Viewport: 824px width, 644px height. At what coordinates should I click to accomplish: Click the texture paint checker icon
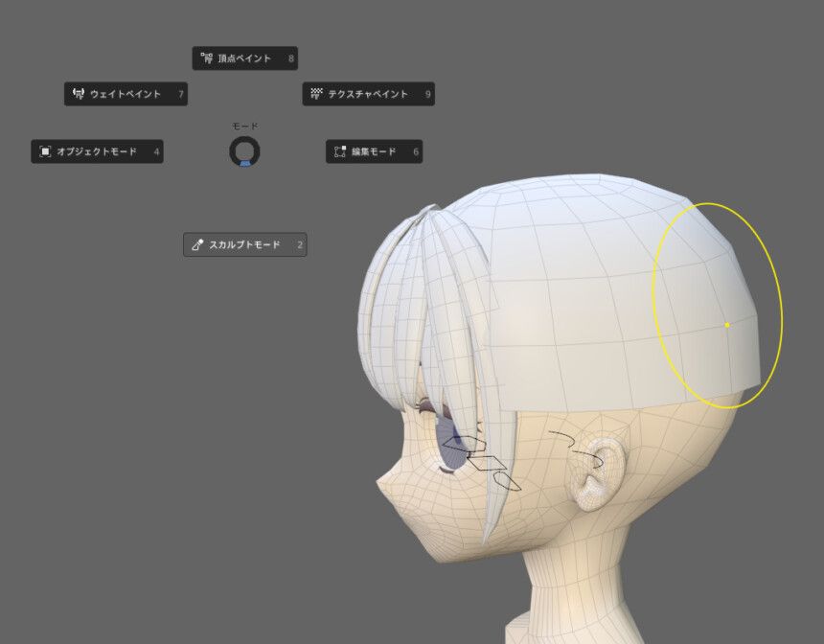click(x=316, y=94)
